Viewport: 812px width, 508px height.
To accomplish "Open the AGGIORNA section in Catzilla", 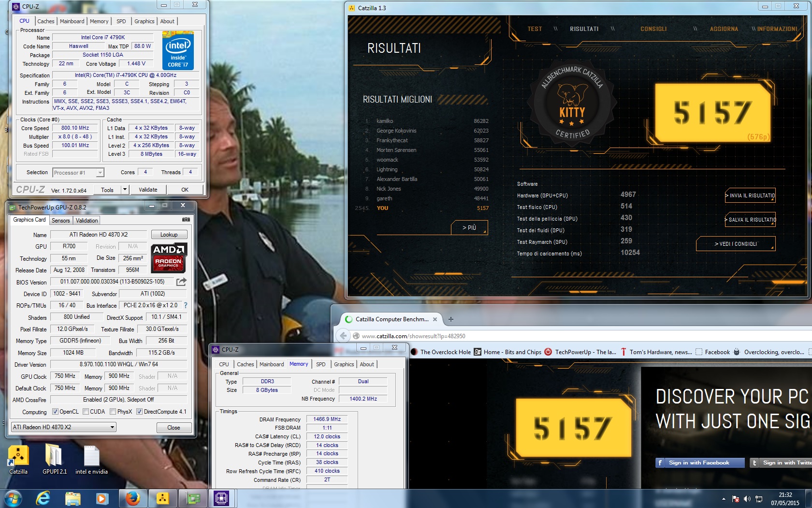I will [724, 29].
